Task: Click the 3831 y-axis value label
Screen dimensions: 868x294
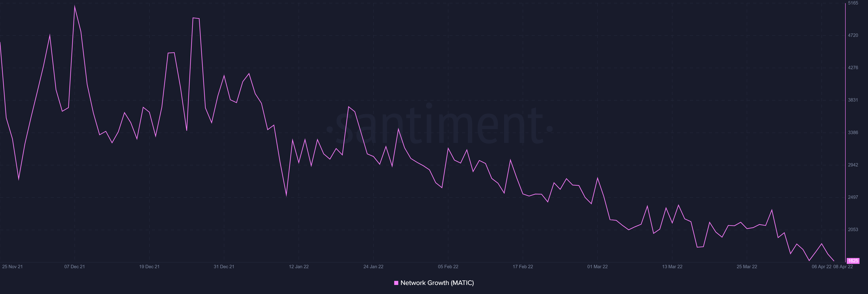Action: click(x=853, y=100)
